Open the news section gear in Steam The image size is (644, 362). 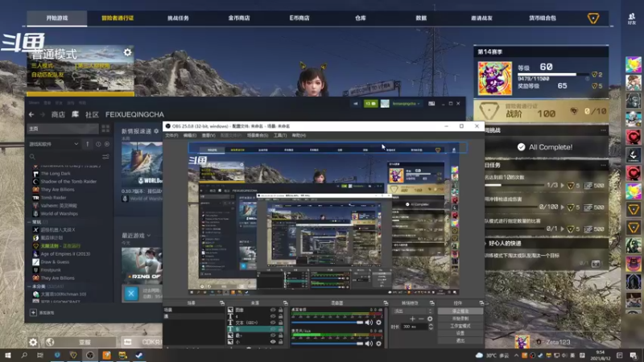coord(156,131)
